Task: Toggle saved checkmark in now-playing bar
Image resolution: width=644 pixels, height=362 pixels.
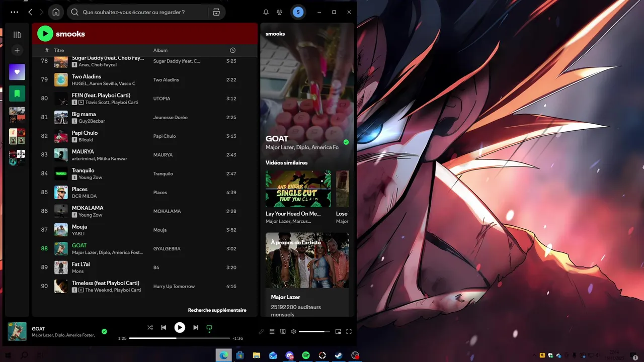Action: [104, 331]
